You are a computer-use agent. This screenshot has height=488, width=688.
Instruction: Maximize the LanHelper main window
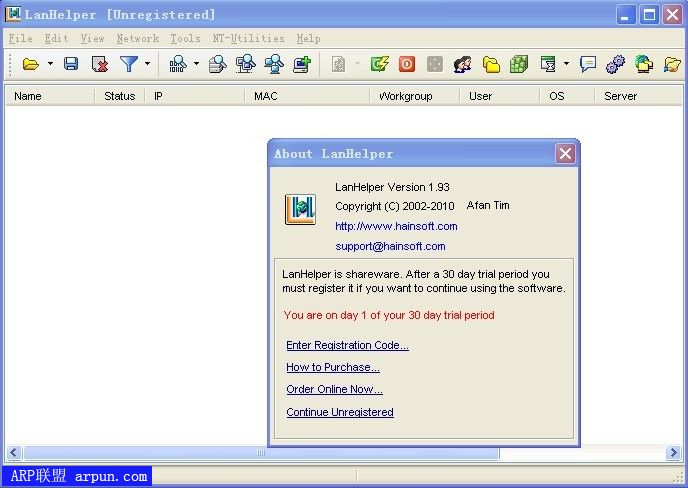(x=649, y=15)
